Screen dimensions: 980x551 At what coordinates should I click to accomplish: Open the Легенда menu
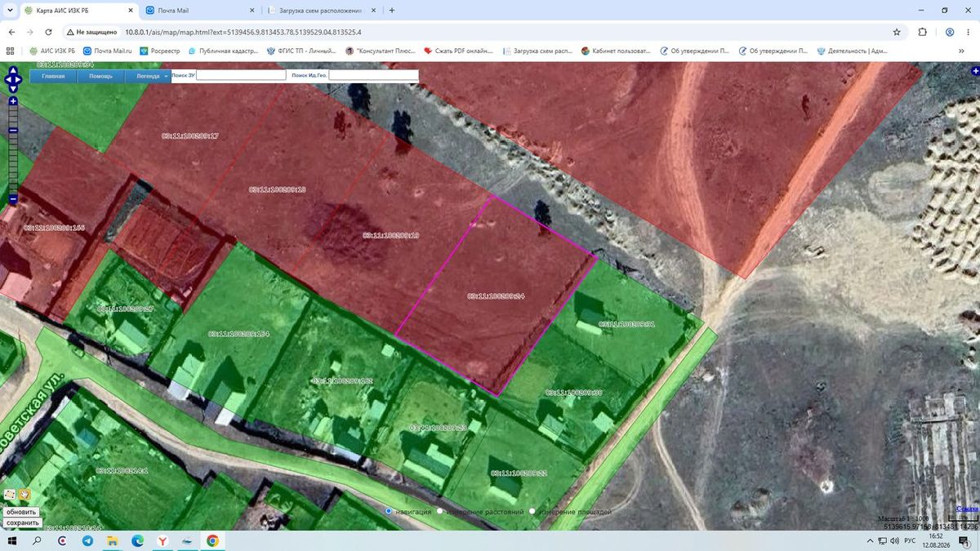coord(148,76)
